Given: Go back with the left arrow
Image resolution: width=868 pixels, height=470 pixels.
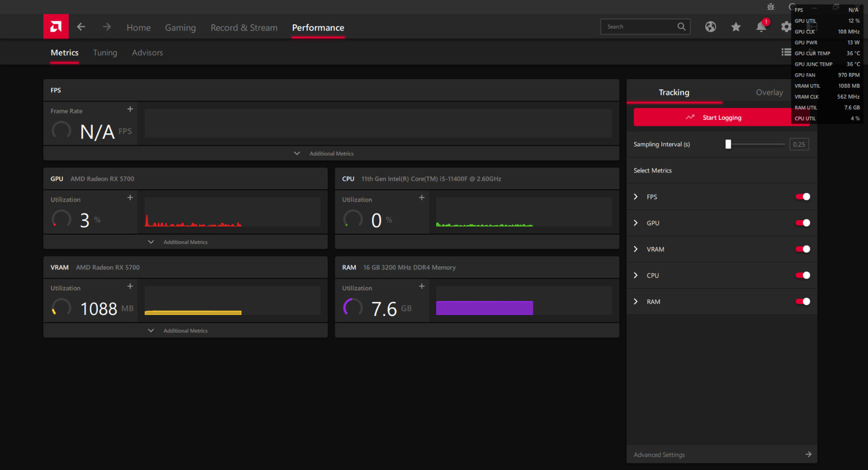Looking at the screenshot, I should coord(81,27).
